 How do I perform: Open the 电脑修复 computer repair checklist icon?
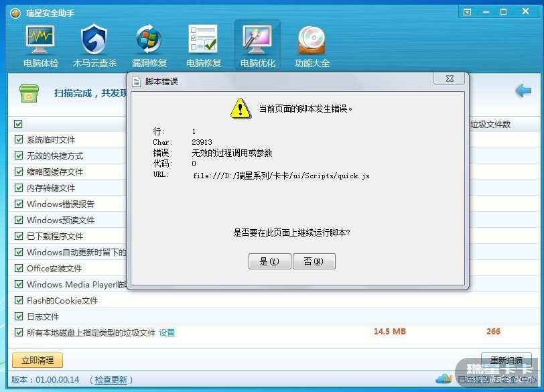tap(203, 39)
